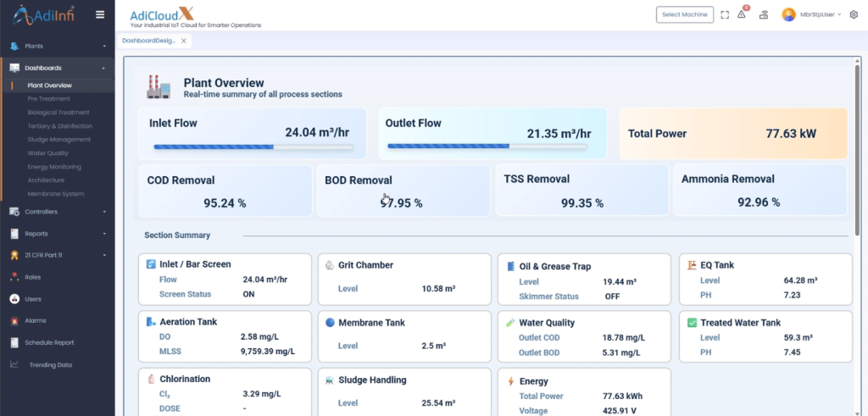This screenshot has width=868, height=416.
Task: Open the Trending Data menu item
Action: (50, 365)
